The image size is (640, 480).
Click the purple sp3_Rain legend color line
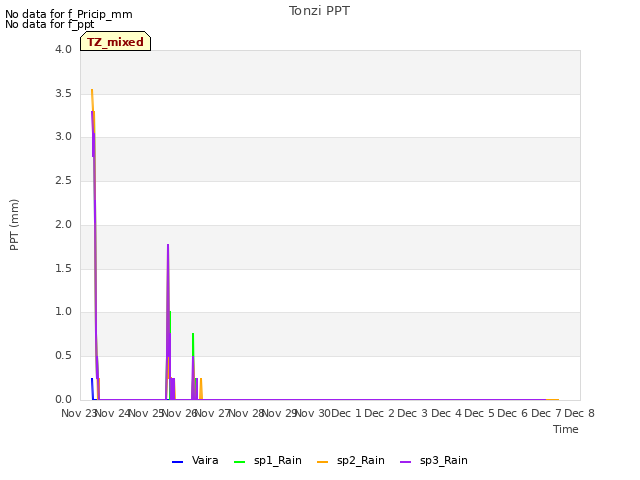pyautogui.click(x=406, y=462)
